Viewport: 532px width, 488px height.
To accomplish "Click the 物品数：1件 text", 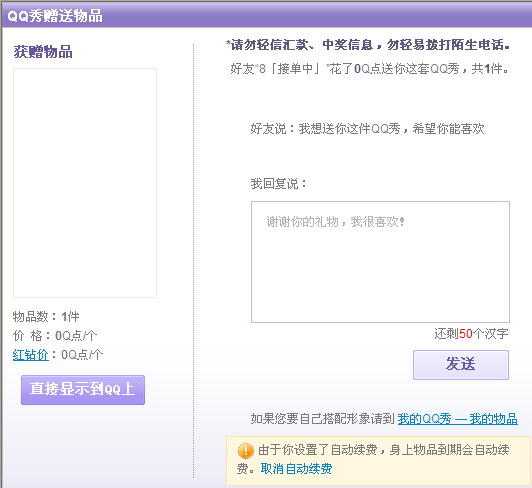I will pyautogui.click(x=46, y=317).
